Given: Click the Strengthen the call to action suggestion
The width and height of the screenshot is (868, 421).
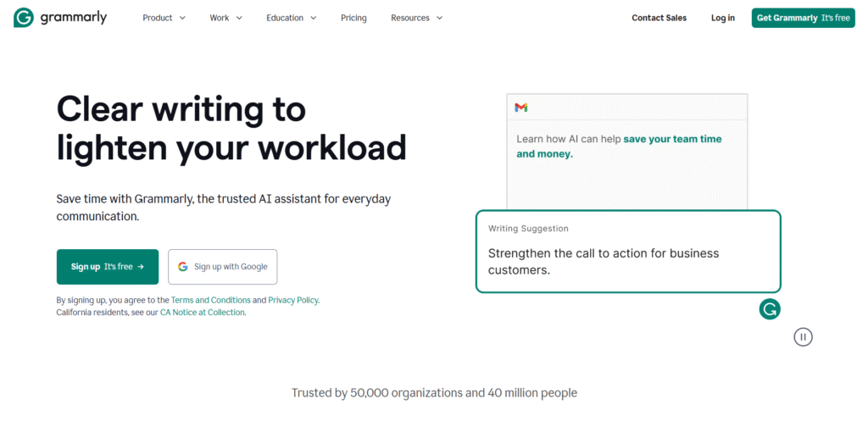Looking at the screenshot, I should click(x=604, y=262).
